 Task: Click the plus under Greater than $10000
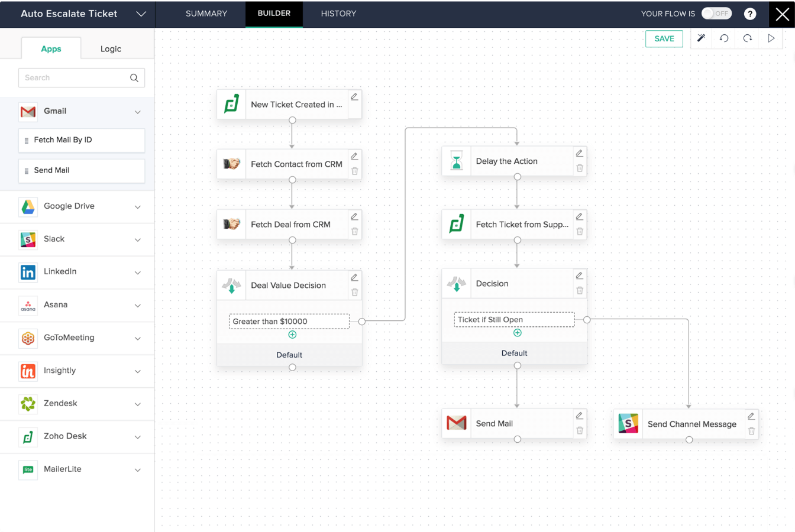[x=292, y=334]
